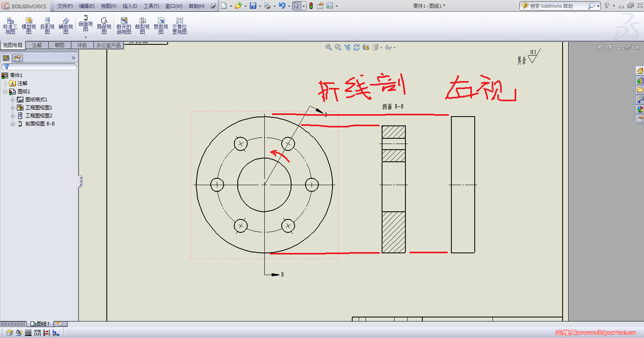The image size is (644, 338).
Task: Switch to the 视图布局 tab
Action: [13, 45]
